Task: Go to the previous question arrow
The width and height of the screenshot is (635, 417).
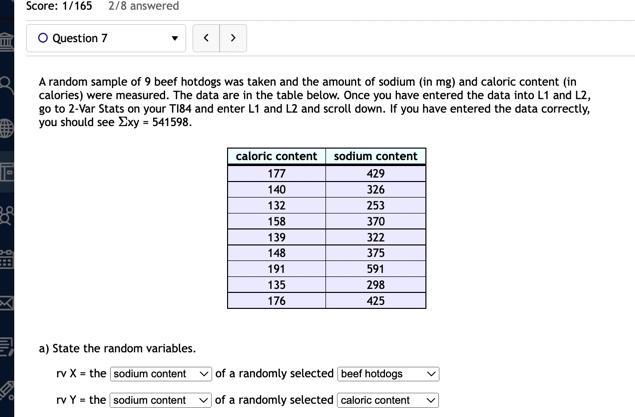Action: point(206,38)
